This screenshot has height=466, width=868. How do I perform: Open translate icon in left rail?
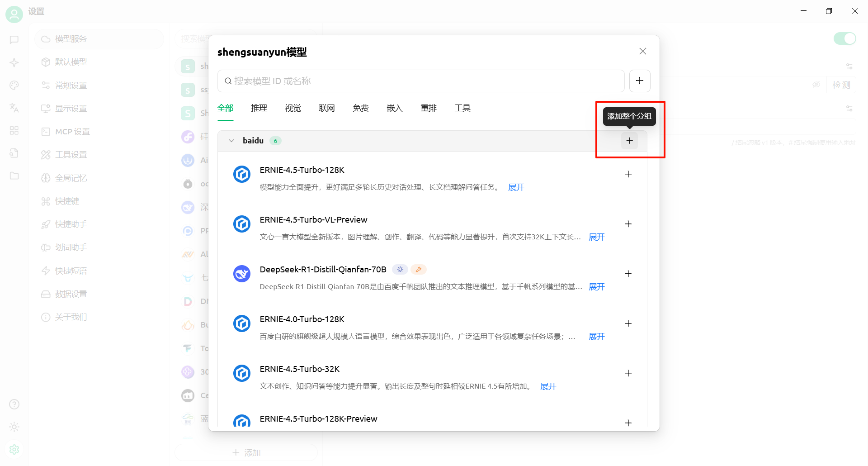coord(14,108)
